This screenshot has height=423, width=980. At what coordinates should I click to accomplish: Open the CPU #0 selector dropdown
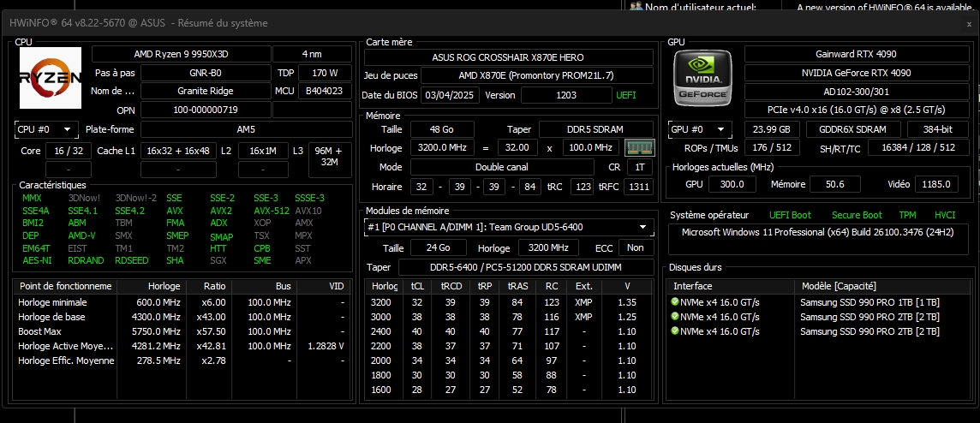click(x=47, y=130)
